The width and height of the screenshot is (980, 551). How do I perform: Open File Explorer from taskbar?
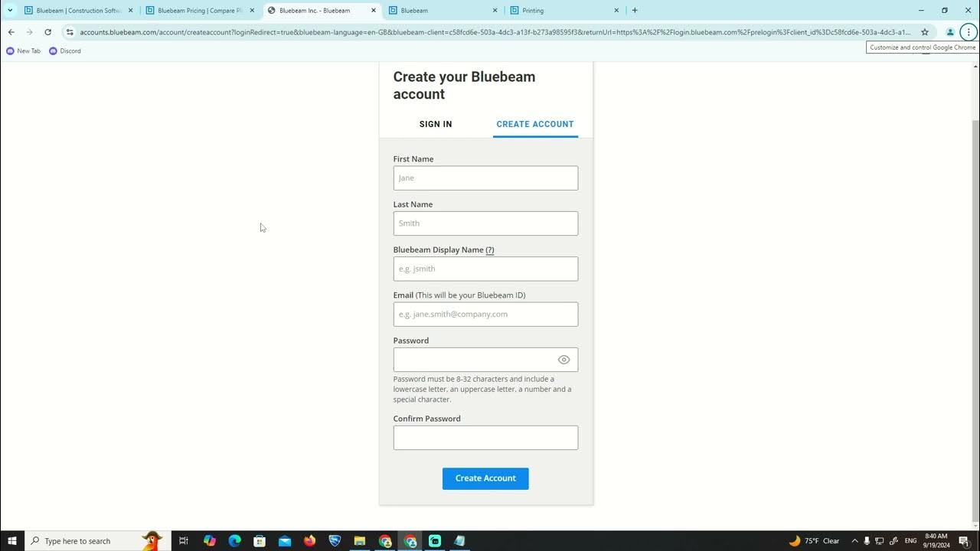tap(360, 541)
